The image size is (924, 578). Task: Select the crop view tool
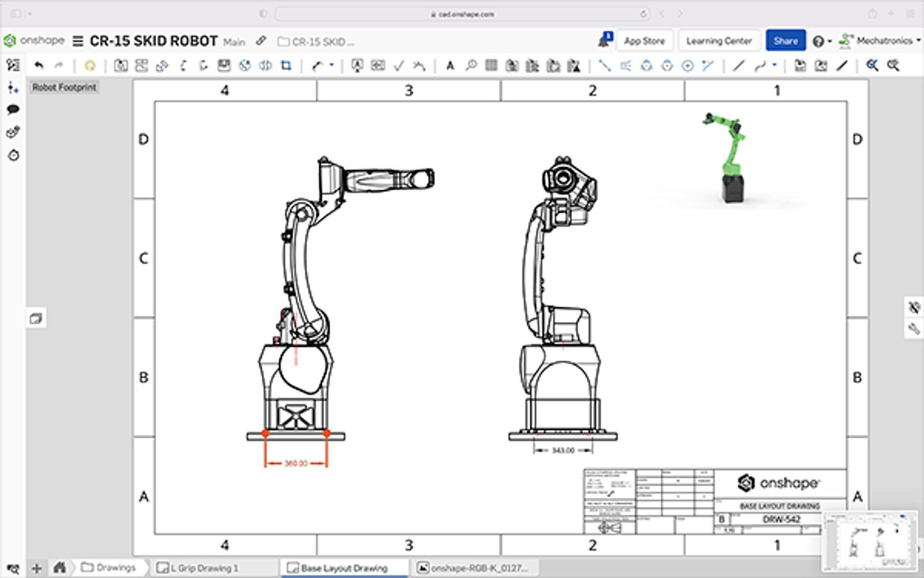click(x=286, y=65)
